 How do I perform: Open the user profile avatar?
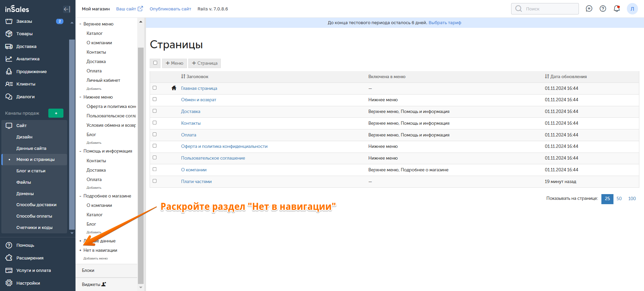pyautogui.click(x=632, y=9)
